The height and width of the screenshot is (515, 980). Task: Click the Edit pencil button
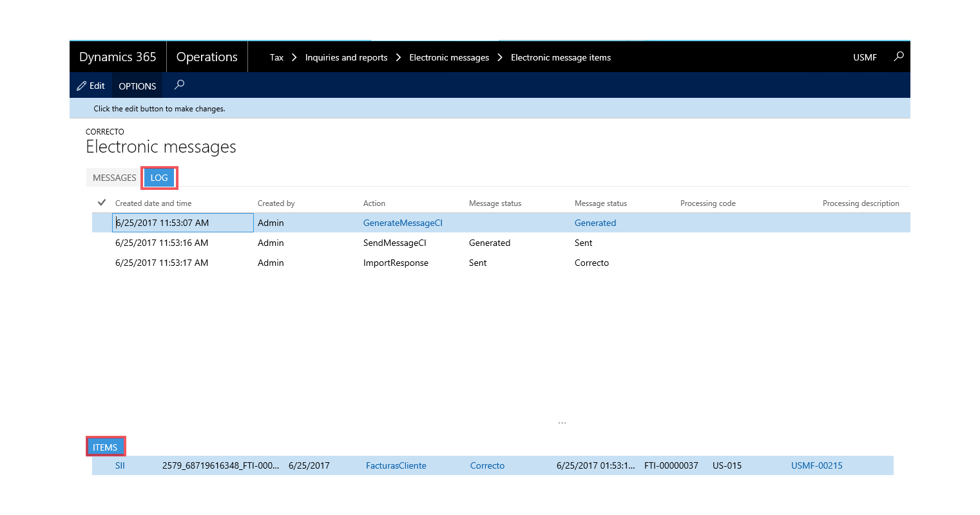91,86
